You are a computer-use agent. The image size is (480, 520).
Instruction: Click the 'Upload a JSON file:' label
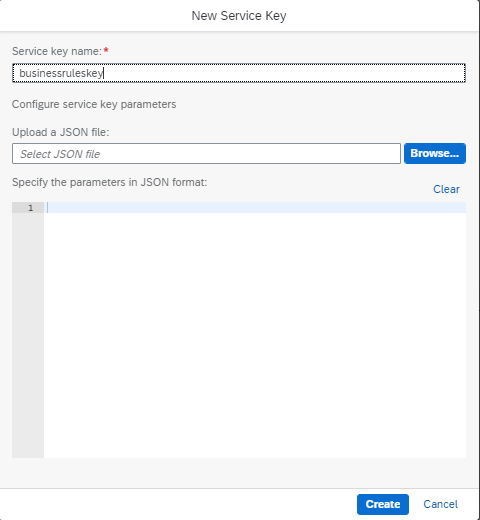[61, 132]
